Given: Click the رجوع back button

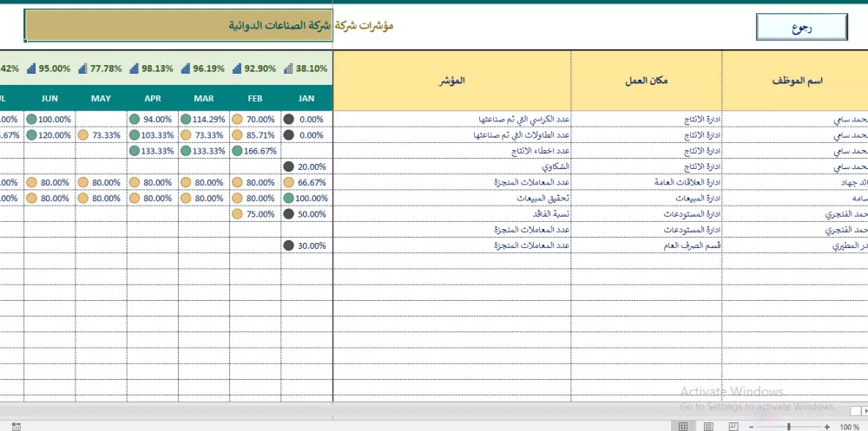Looking at the screenshot, I should (x=801, y=27).
